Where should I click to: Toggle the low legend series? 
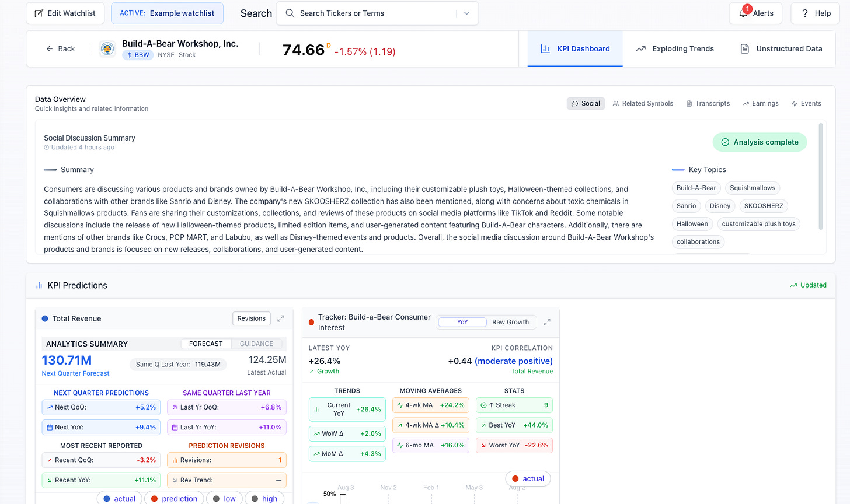tap(224, 498)
